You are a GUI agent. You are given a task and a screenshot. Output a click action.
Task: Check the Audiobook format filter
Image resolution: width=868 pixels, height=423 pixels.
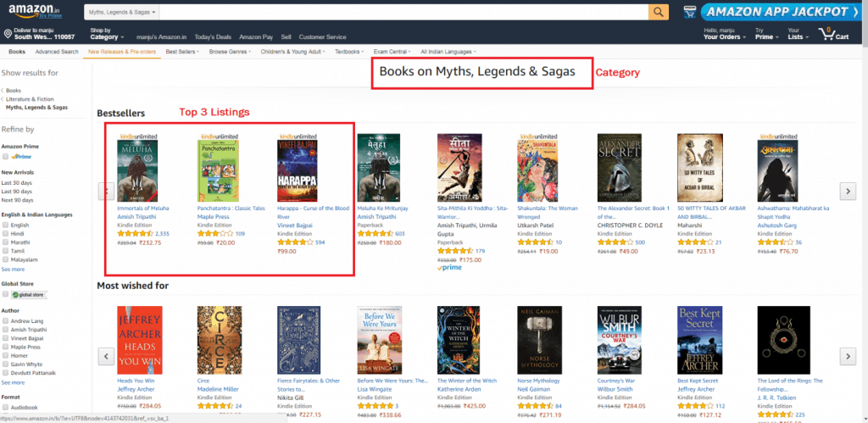click(6, 407)
